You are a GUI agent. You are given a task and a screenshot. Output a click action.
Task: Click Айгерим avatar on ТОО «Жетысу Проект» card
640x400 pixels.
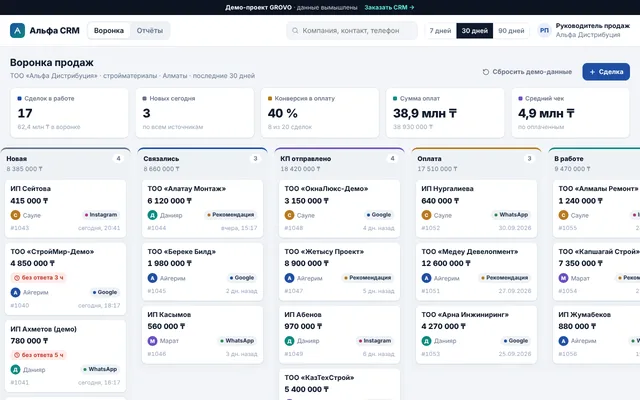289,278
